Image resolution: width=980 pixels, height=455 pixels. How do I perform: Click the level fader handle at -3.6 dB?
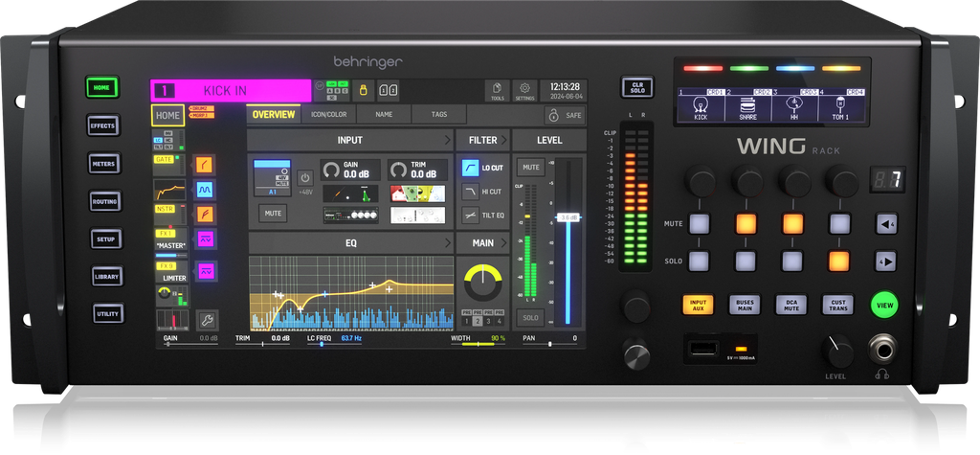tap(568, 217)
